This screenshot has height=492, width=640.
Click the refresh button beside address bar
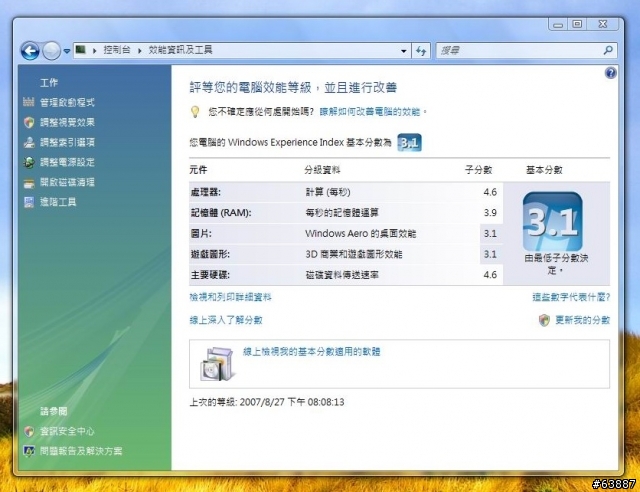[421, 51]
